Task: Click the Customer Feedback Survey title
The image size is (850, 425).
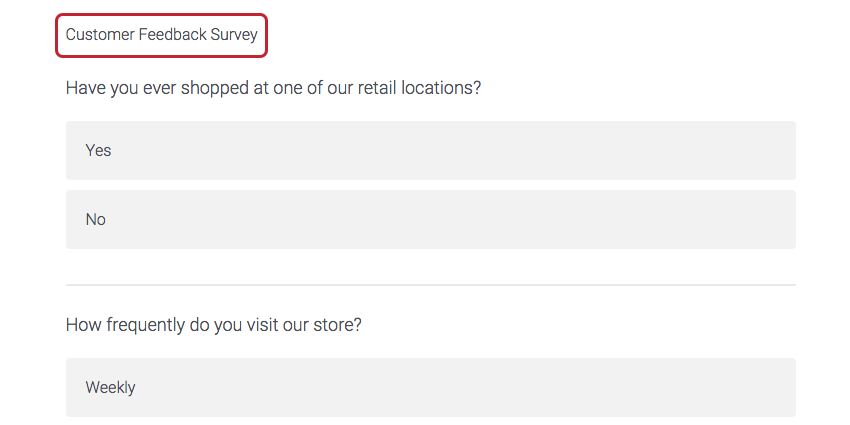Action: point(162,35)
